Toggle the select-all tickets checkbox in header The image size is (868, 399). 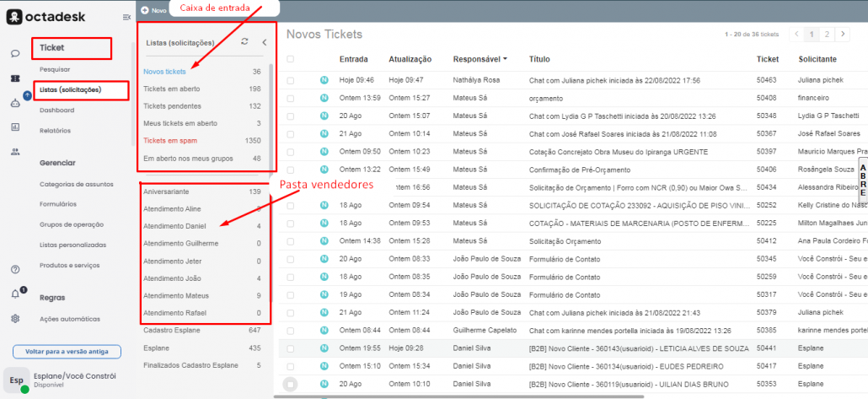click(291, 59)
